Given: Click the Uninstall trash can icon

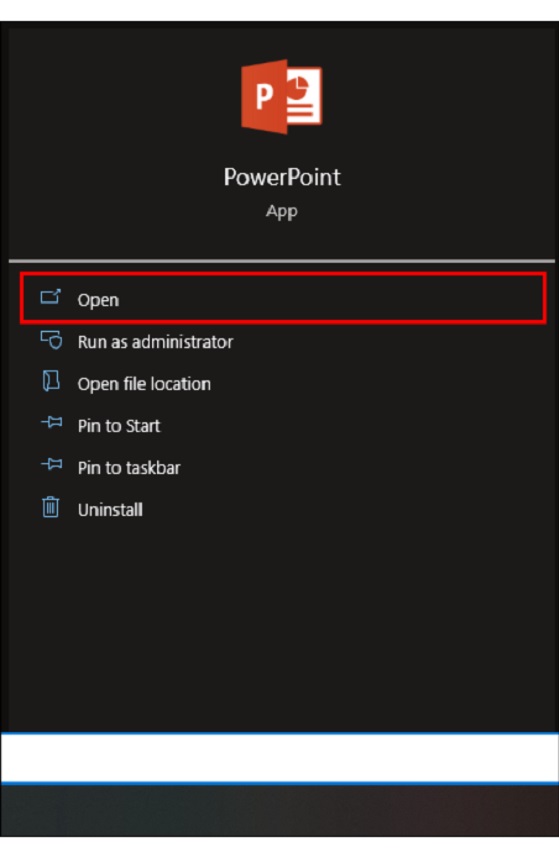Looking at the screenshot, I should pyautogui.click(x=51, y=507).
